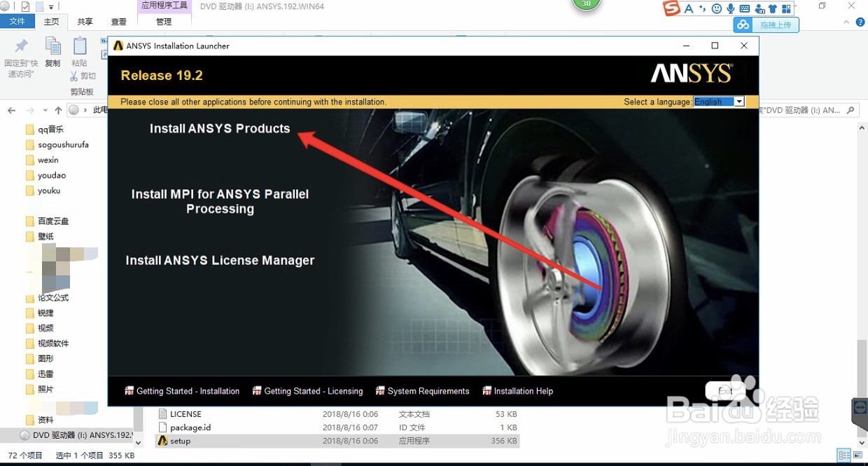Viewport: 868px width, 466px height.
Task: Switch to the 主页 ribbon tab
Action: pyautogui.click(x=51, y=22)
